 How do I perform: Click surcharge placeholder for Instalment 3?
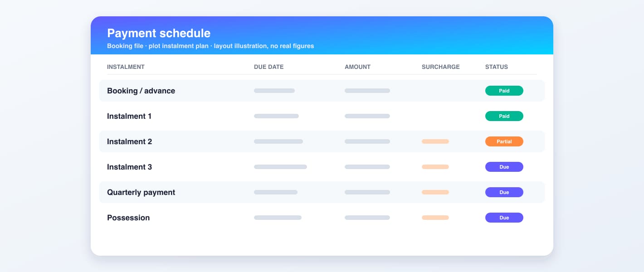(x=435, y=167)
